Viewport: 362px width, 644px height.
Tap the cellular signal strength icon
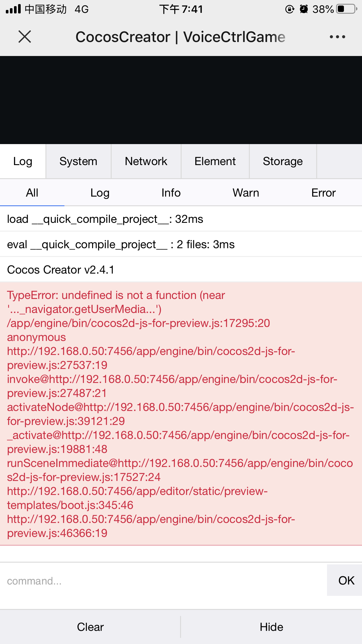(13, 9)
